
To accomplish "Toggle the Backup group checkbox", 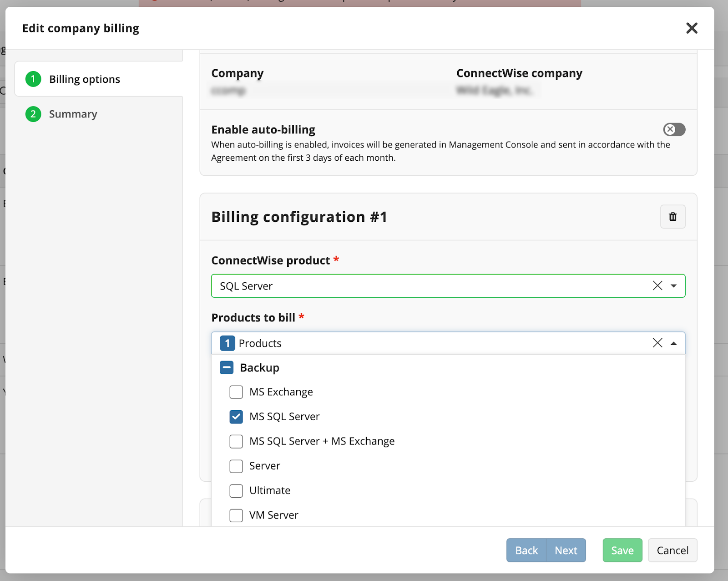I will tap(227, 367).
